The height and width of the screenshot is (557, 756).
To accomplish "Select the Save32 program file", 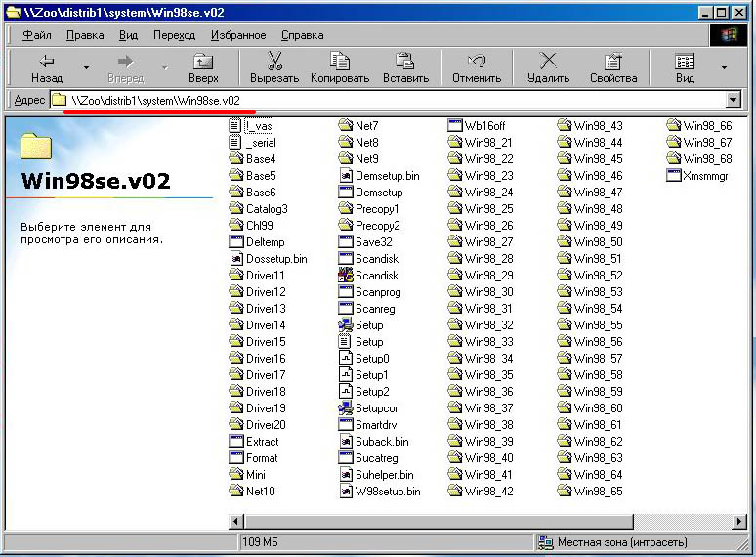I will (365, 242).
